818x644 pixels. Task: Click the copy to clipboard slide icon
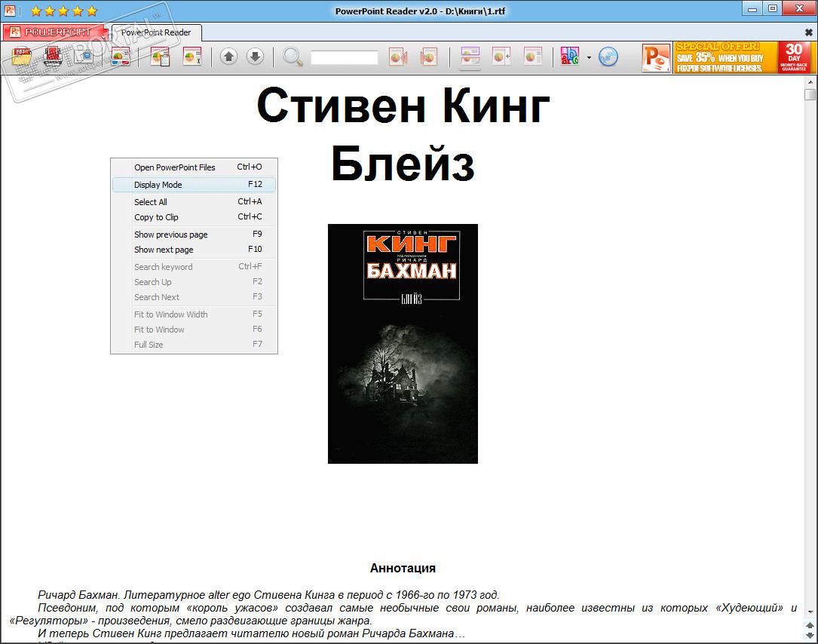pyautogui.click(x=160, y=57)
